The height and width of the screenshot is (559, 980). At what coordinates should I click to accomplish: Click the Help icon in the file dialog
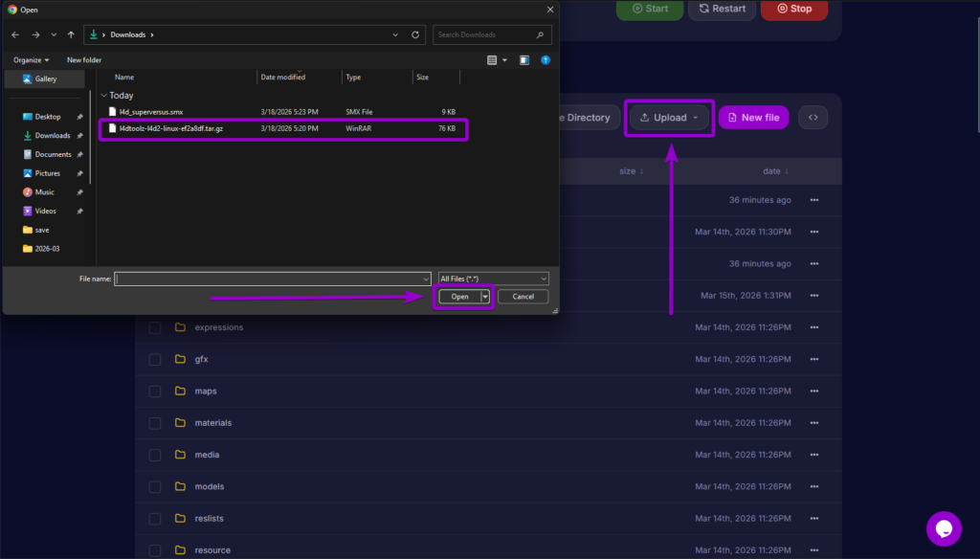tap(546, 59)
